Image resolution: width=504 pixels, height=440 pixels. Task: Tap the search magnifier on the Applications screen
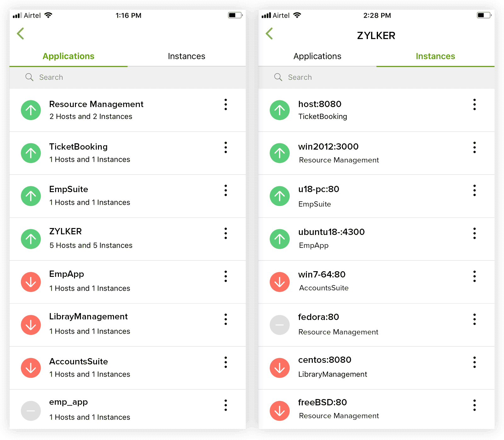click(x=29, y=77)
